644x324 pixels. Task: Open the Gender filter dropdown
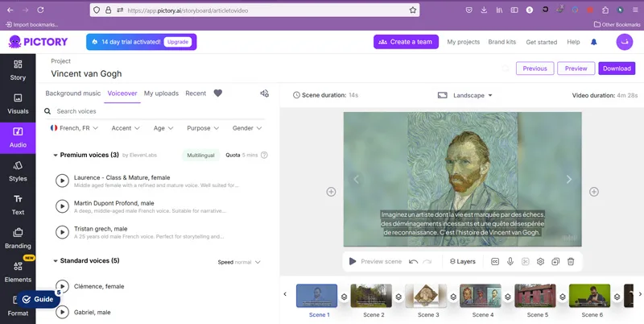(x=247, y=128)
